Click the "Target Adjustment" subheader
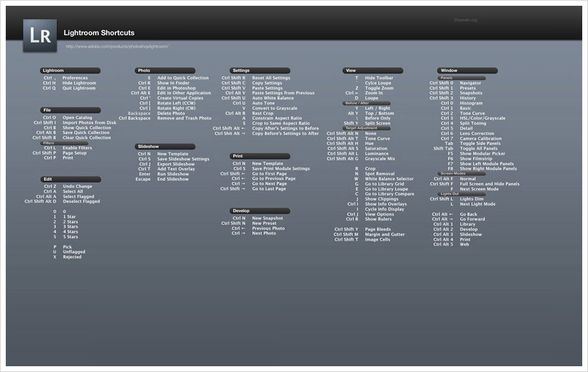This screenshot has width=588, height=372. tap(367, 128)
